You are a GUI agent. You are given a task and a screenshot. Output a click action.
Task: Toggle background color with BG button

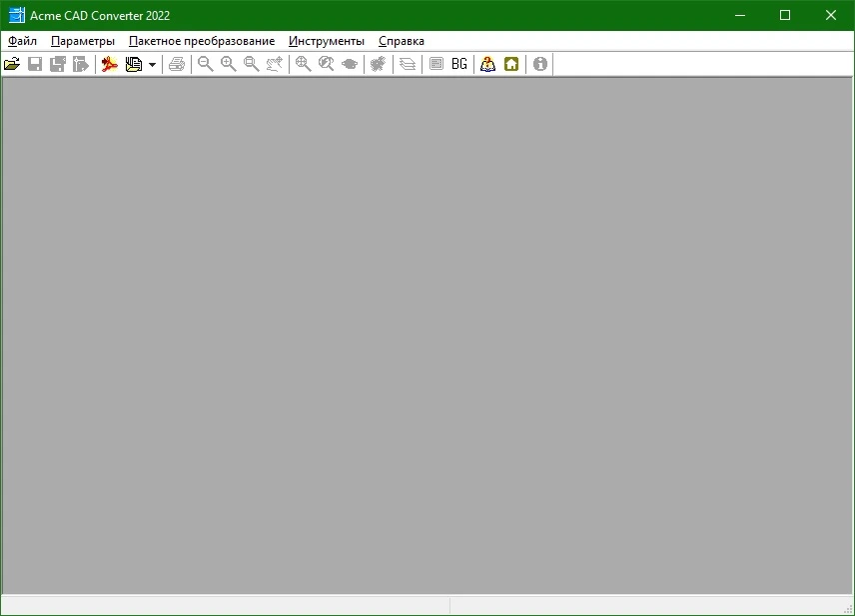pyautogui.click(x=459, y=64)
